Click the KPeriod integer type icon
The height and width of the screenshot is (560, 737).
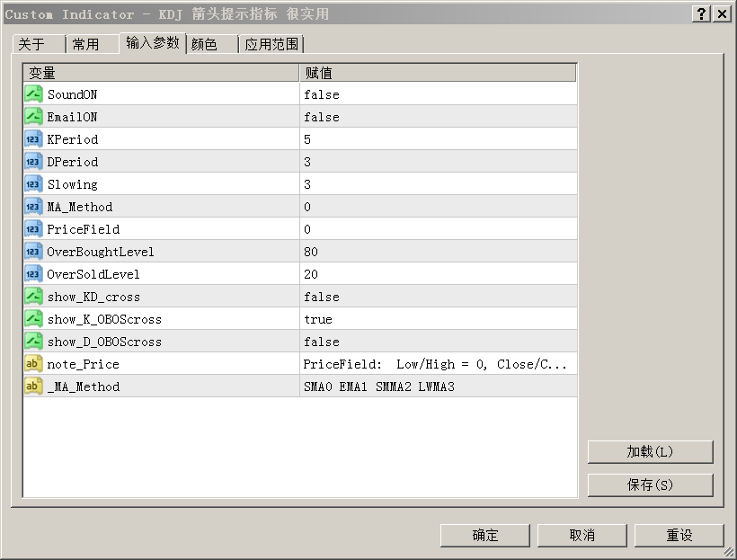pos(33,139)
